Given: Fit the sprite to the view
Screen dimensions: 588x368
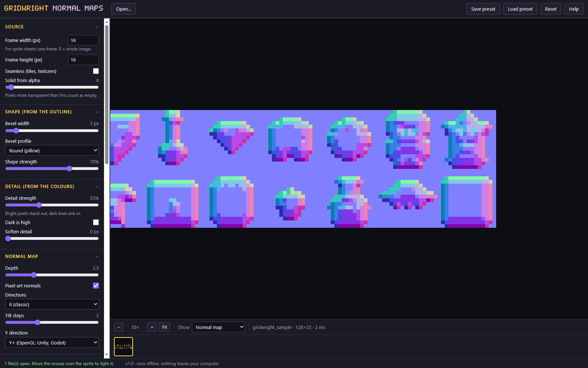Looking at the screenshot, I should pos(165,327).
